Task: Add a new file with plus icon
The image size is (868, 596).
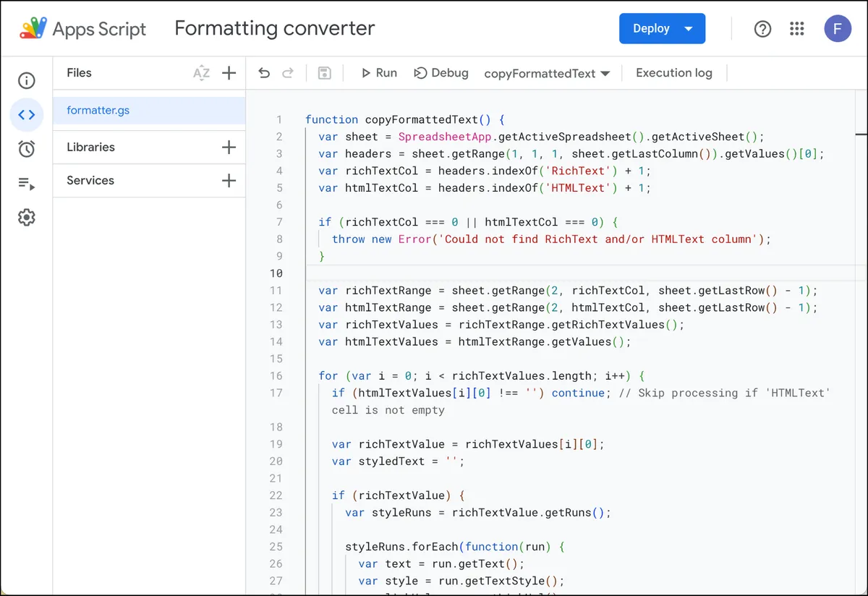Action: (x=229, y=72)
